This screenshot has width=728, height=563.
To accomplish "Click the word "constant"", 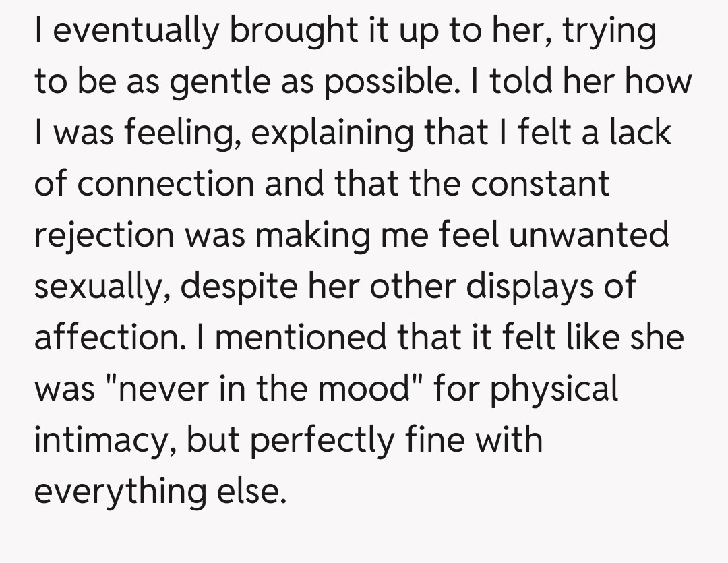I will pyautogui.click(x=540, y=183).
